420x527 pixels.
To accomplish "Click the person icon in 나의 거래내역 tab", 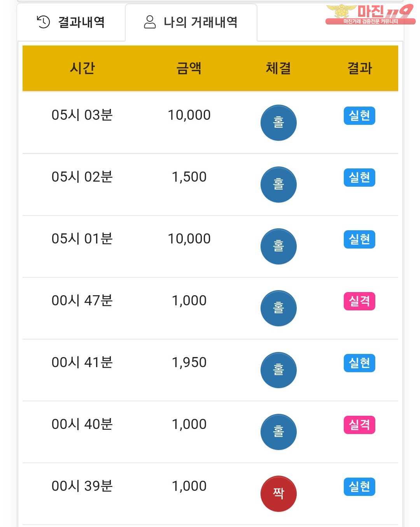I will [150, 22].
